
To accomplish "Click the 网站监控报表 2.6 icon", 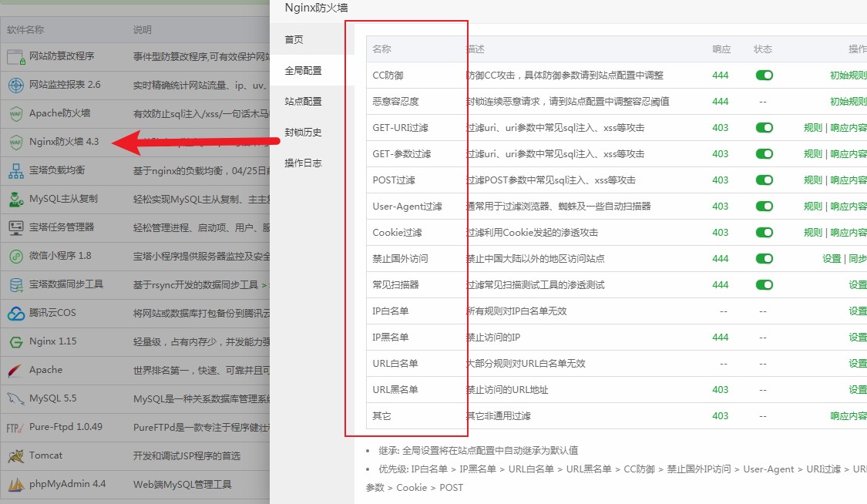I will pos(16,85).
